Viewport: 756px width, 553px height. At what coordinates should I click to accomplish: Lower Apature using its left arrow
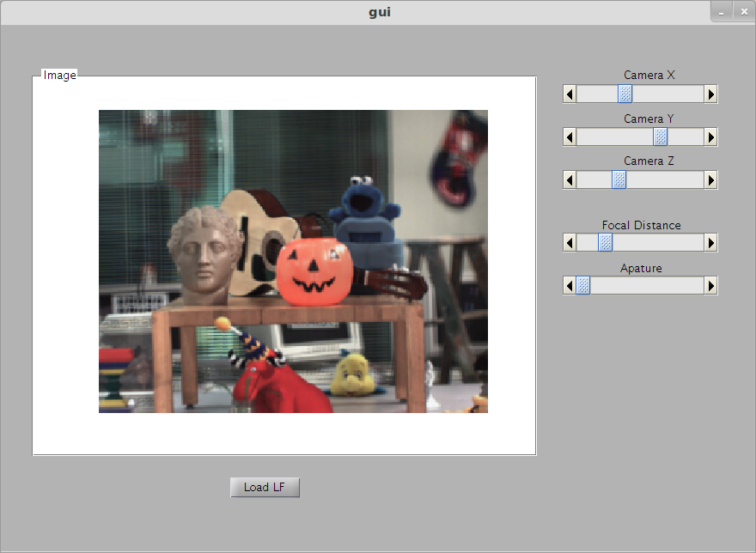point(570,286)
